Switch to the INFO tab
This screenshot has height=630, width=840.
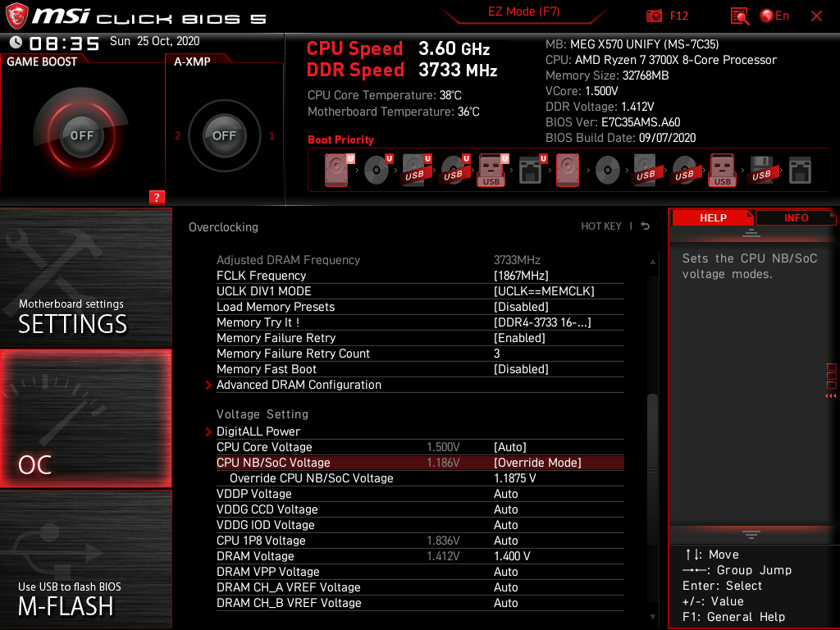pos(795,217)
